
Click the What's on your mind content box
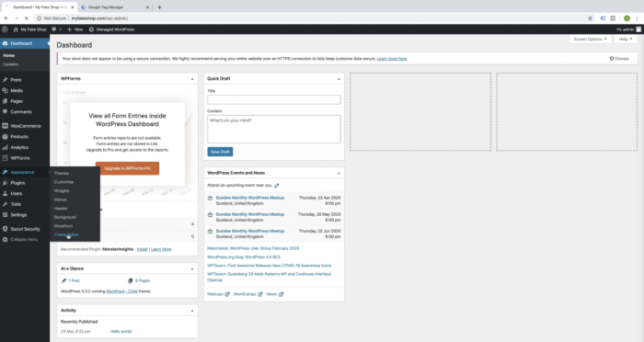274,129
